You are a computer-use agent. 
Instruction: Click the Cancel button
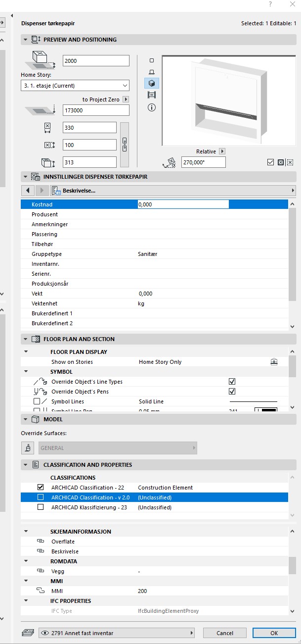pos(225,633)
